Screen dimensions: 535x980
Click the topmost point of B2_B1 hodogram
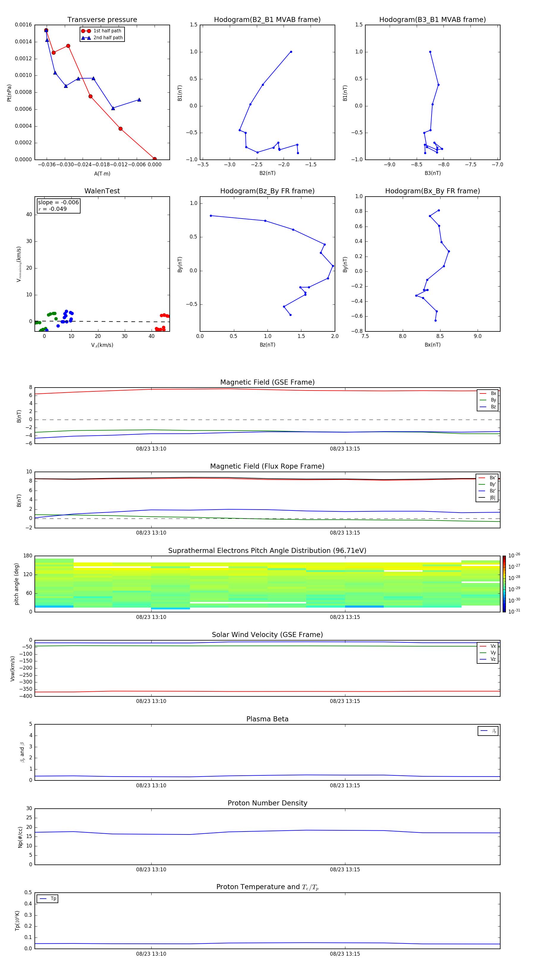(291, 52)
